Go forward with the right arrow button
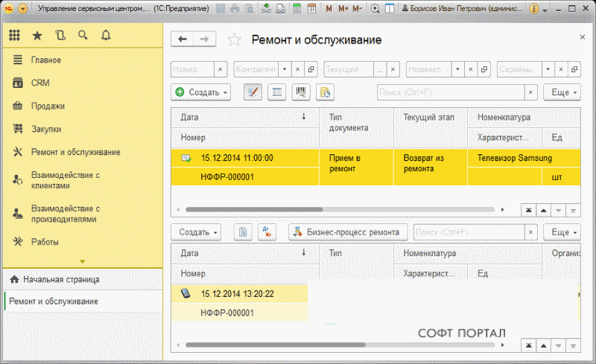Viewport: 596px width, 364px height. pyautogui.click(x=204, y=39)
